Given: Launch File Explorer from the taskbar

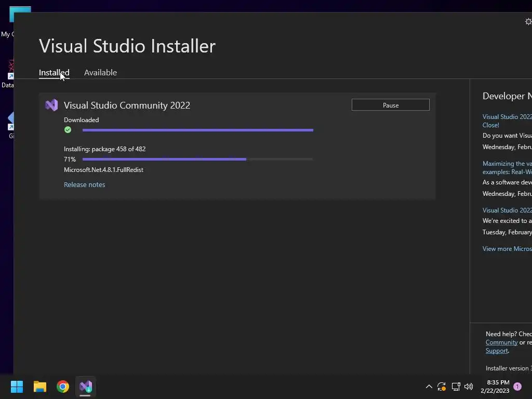Looking at the screenshot, I should click(x=39, y=387).
